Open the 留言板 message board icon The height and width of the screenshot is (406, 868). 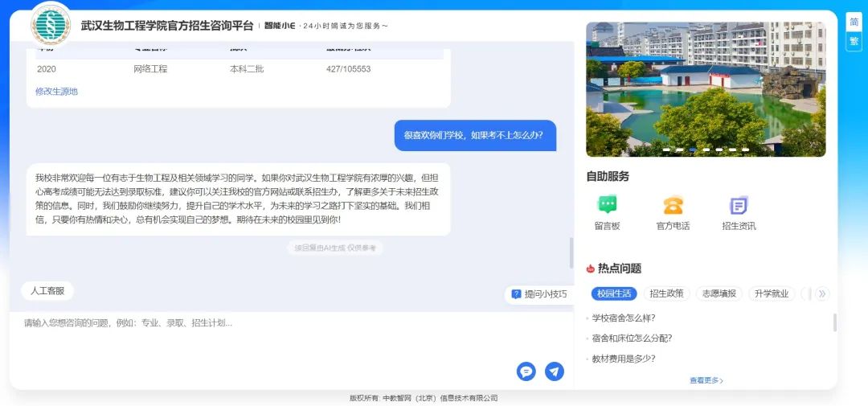(x=607, y=206)
